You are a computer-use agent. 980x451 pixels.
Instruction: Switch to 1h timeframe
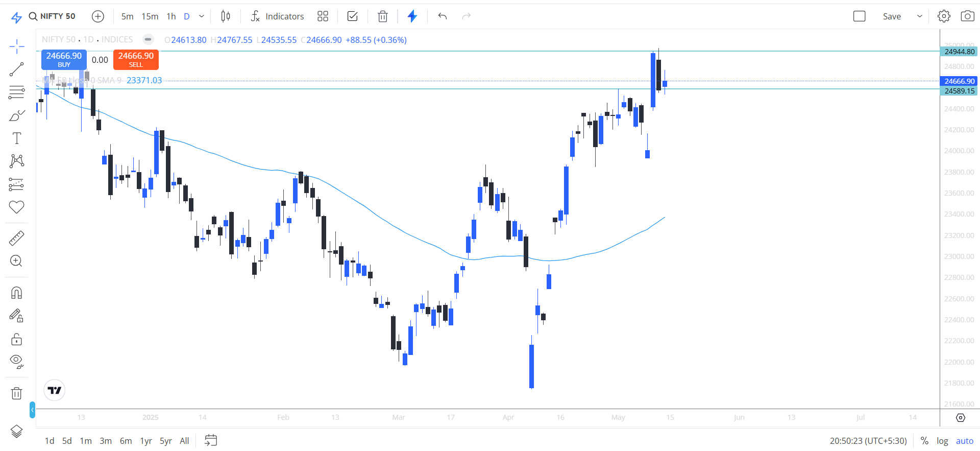(x=171, y=16)
